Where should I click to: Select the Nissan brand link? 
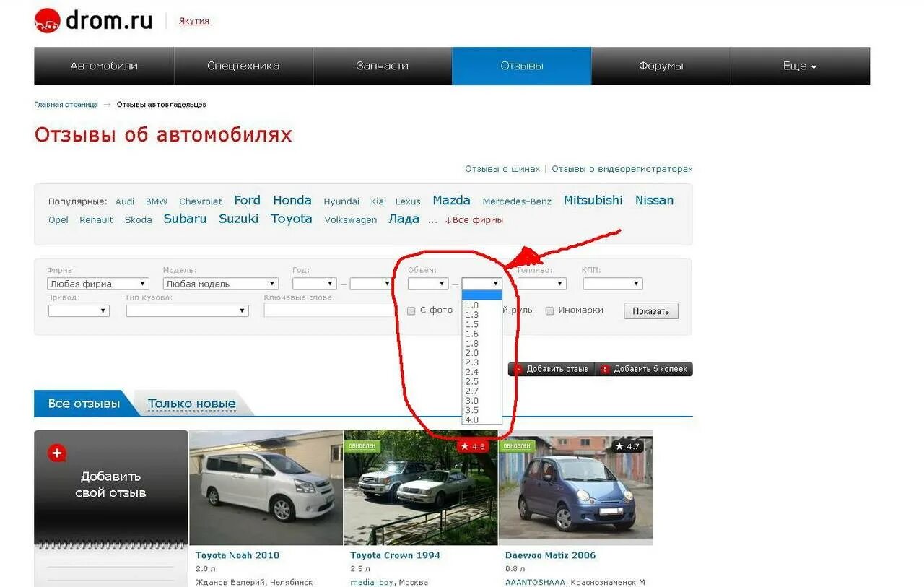click(x=655, y=201)
